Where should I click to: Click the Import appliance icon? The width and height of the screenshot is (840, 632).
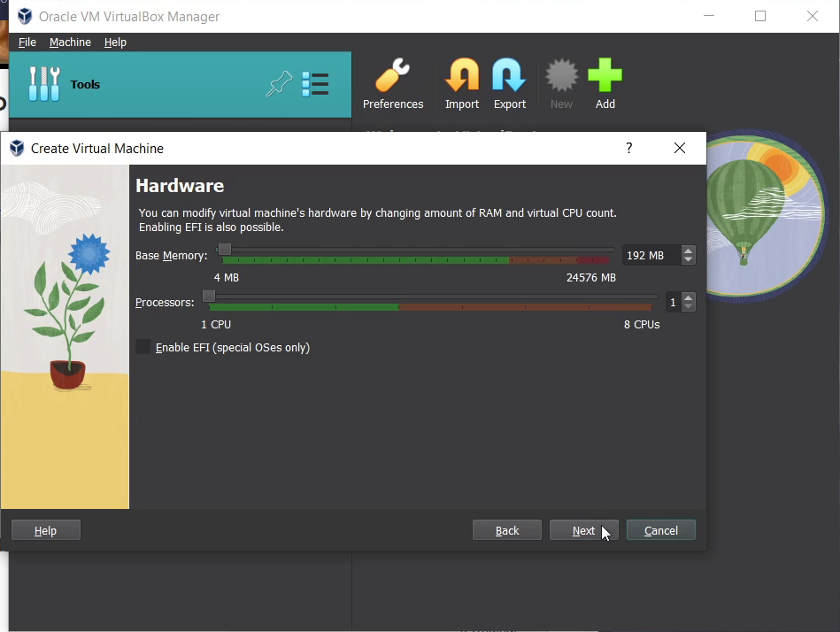click(461, 77)
